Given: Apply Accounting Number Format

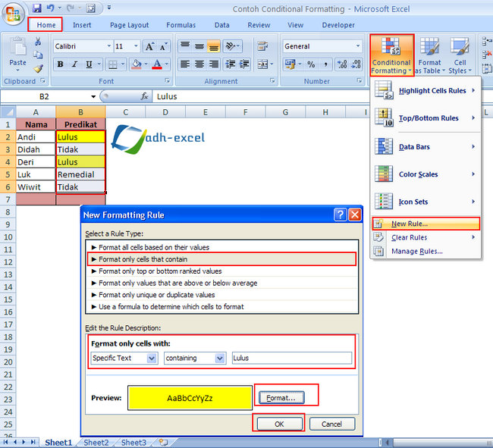Looking at the screenshot, I should click(290, 64).
